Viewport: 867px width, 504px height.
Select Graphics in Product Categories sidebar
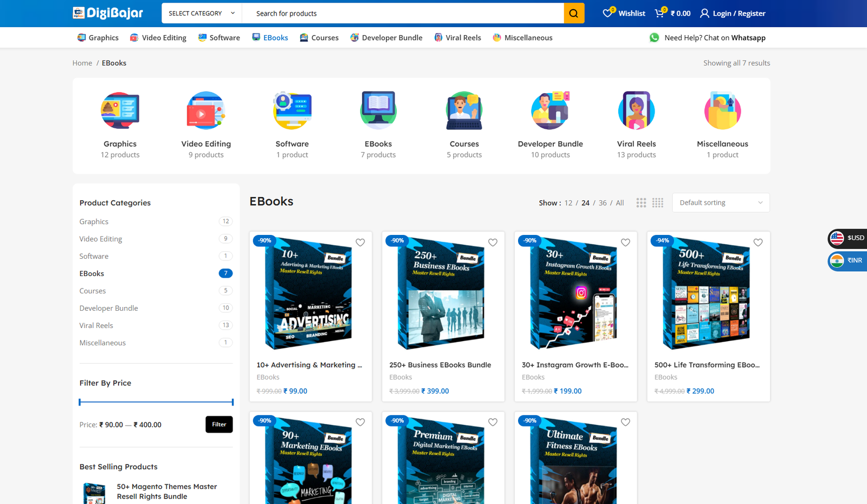(94, 221)
